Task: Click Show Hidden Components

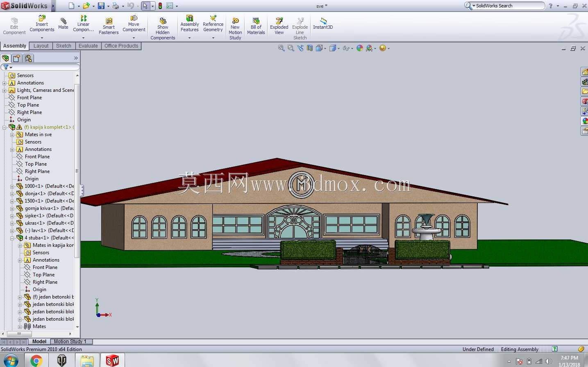Action: click(x=163, y=29)
